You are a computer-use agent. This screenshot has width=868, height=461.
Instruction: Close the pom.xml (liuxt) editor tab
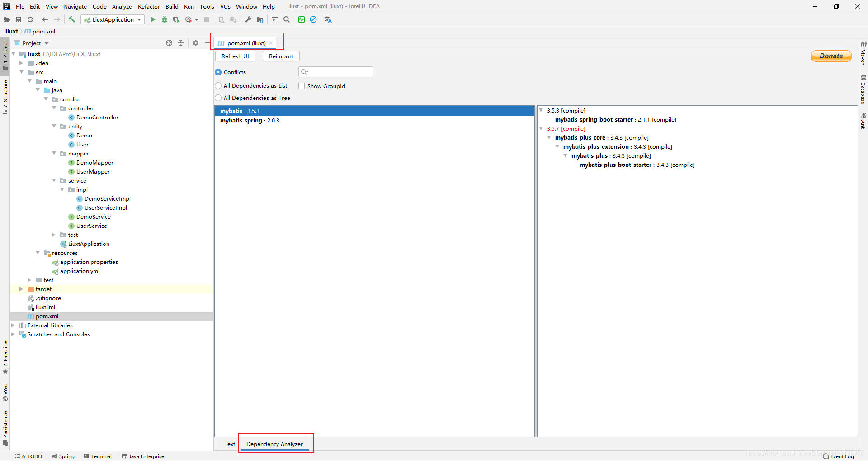coord(271,43)
